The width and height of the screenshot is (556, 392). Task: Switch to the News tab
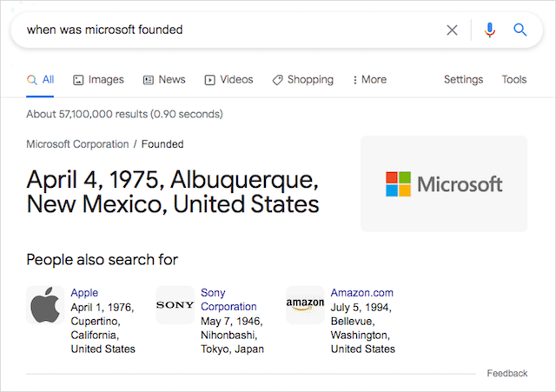164,80
